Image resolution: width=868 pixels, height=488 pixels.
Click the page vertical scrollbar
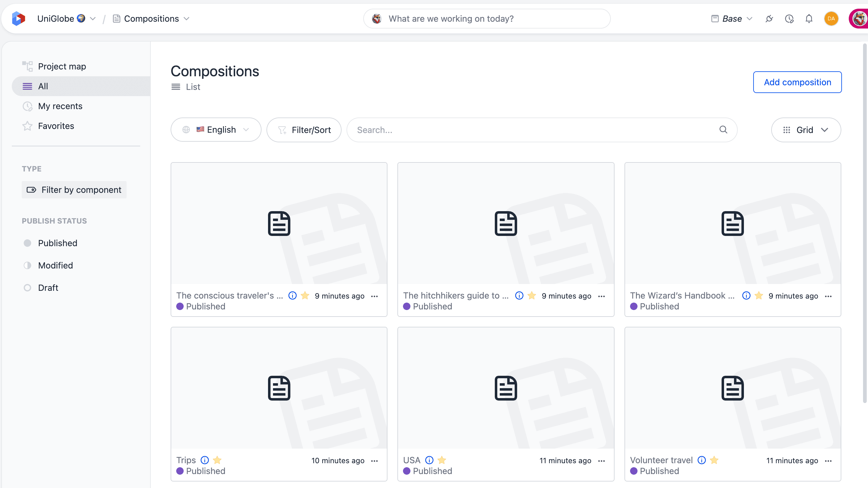click(x=865, y=222)
